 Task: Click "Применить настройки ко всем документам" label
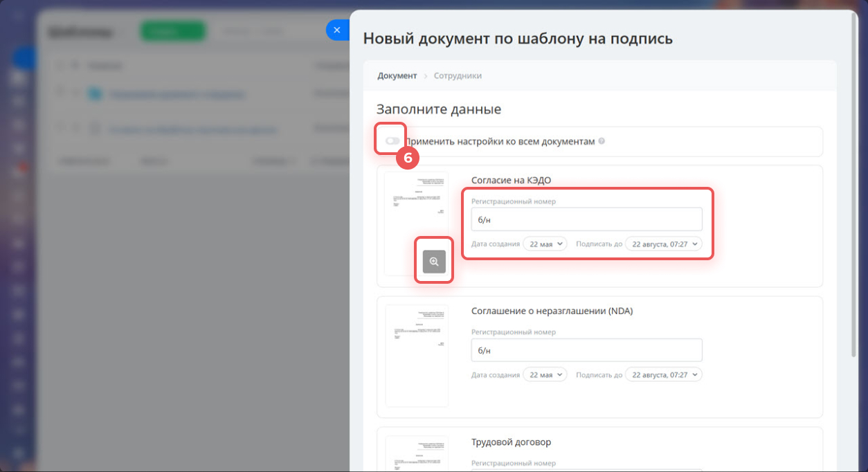(500, 141)
